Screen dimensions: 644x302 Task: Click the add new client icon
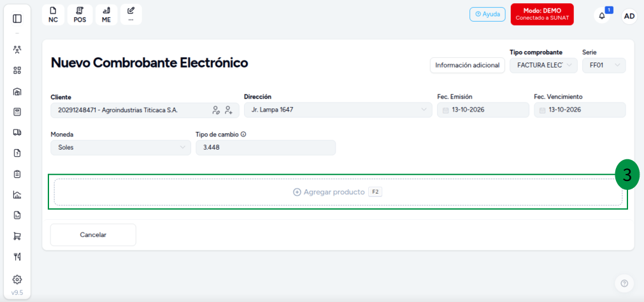point(229,110)
